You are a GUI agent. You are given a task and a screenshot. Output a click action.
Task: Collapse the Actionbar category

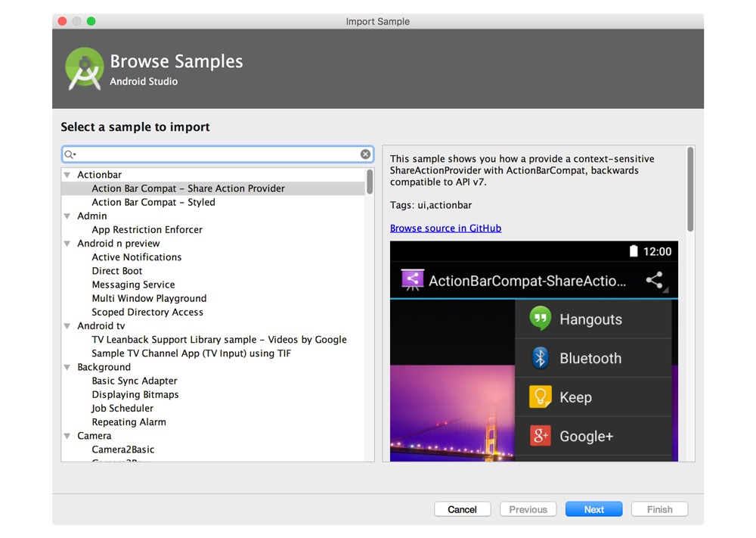(x=68, y=176)
